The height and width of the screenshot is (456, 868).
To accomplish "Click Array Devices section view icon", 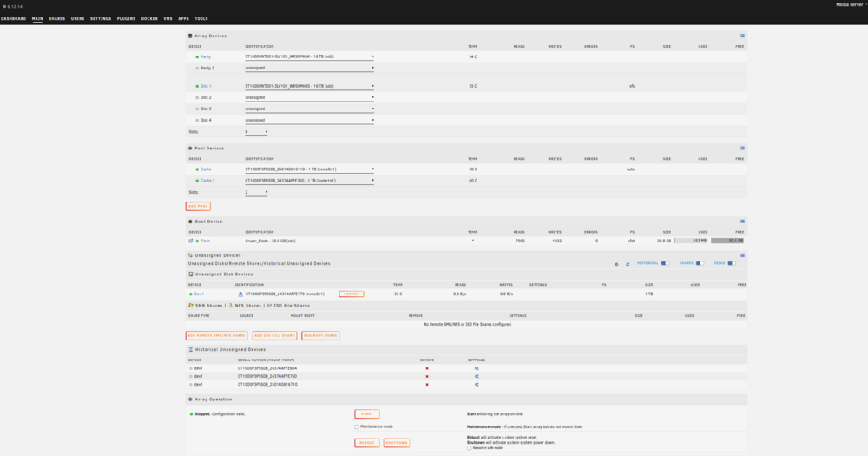I will 742,36.
